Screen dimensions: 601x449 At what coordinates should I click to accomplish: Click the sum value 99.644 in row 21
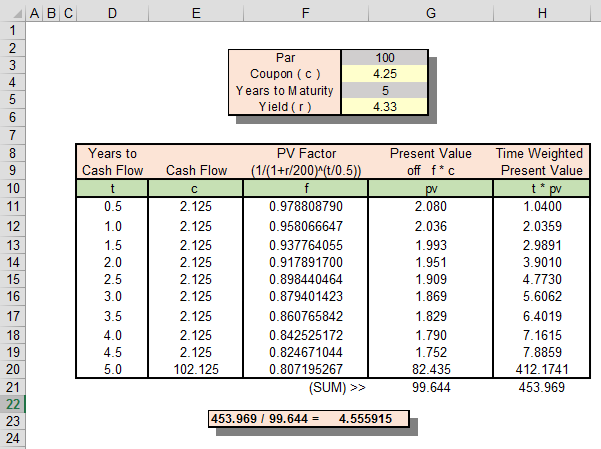(x=431, y=387)
